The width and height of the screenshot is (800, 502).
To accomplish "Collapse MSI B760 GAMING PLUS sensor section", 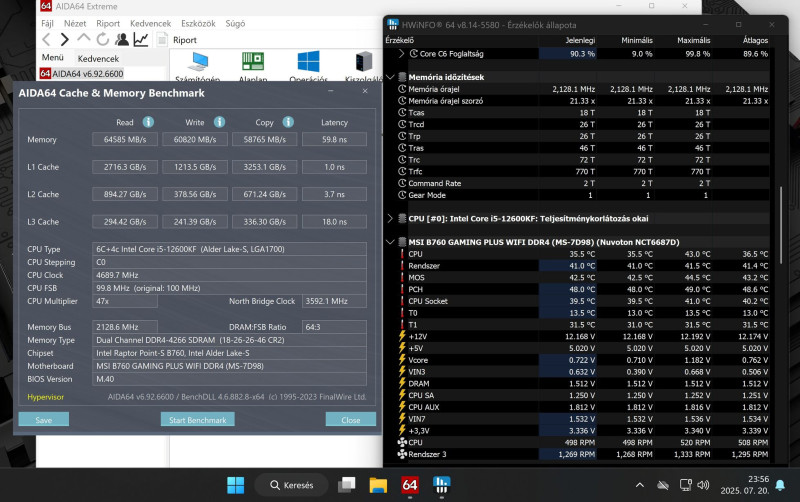I will tap(390, 242).
